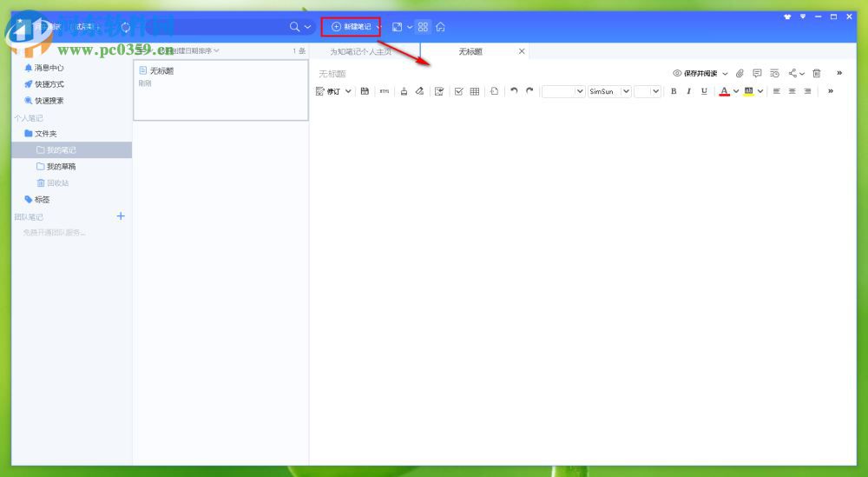Align text right

coord(807,91)
